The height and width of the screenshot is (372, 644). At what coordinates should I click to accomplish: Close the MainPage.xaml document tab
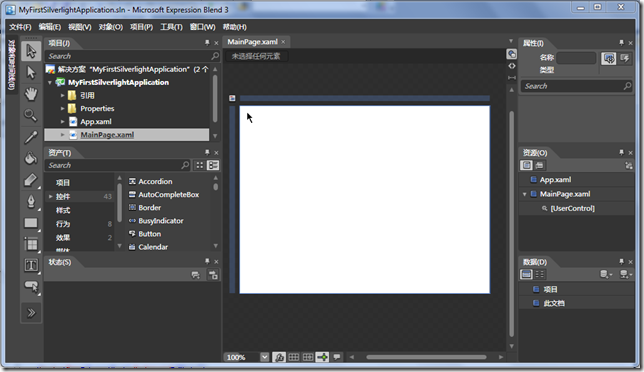[283, 42]
